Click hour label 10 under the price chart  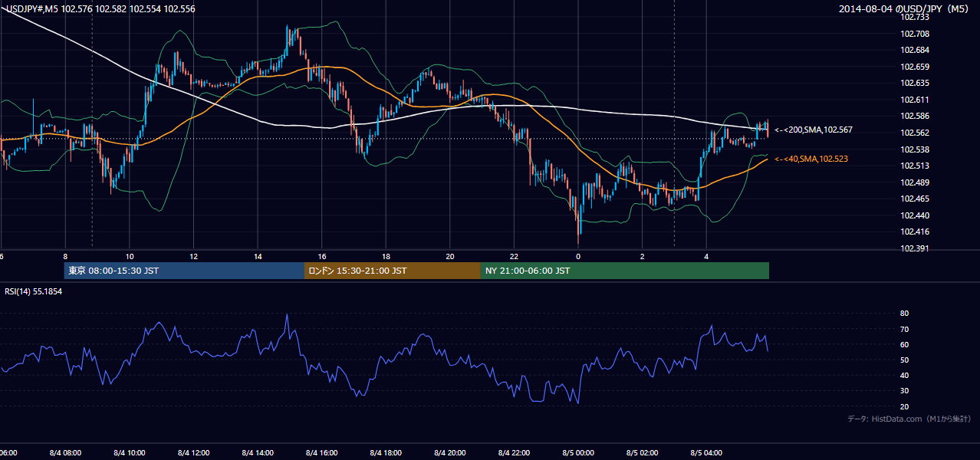(x=130, y=256)
